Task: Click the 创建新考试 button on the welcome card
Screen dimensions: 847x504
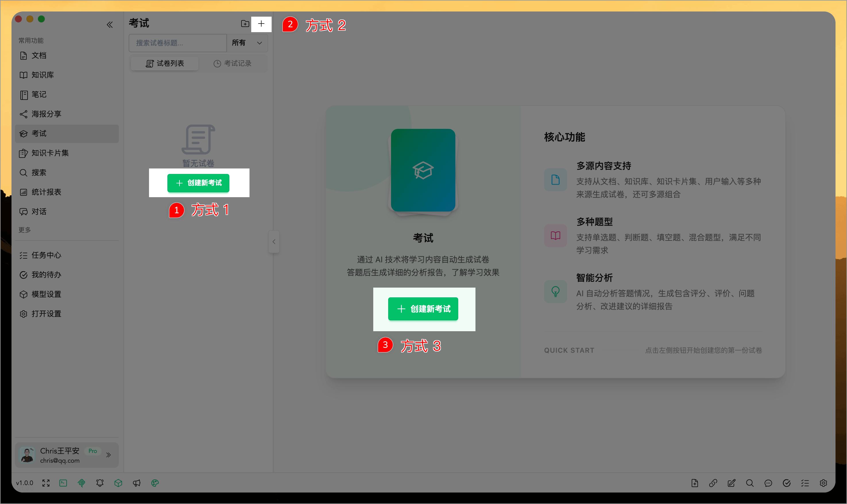Action: click(423, 309)
